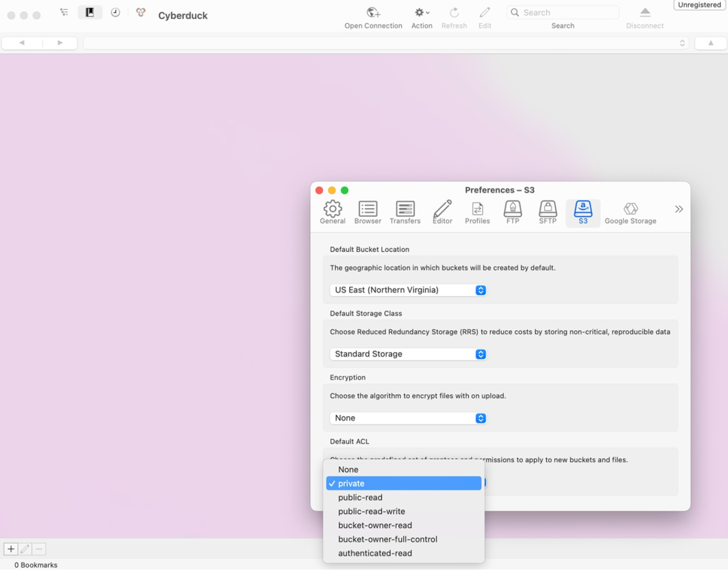Click the toolbar Search field

(x=563, y=12)
